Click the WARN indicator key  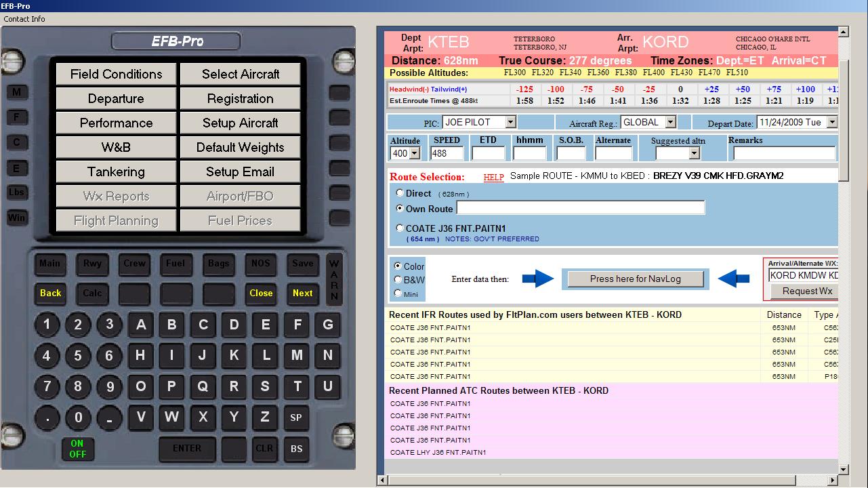334,279
